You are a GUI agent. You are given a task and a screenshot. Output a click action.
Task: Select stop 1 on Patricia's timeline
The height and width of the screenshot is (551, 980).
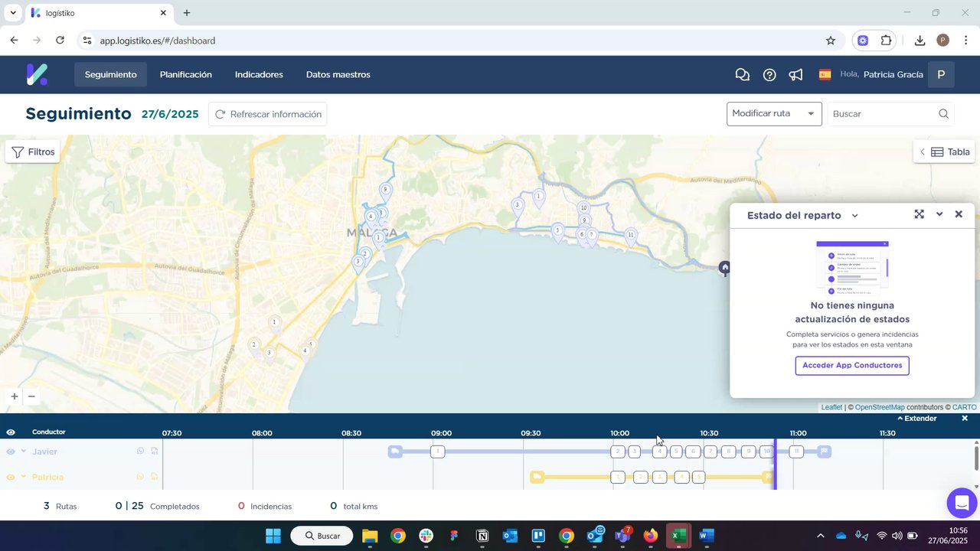[x=618, y=477]
